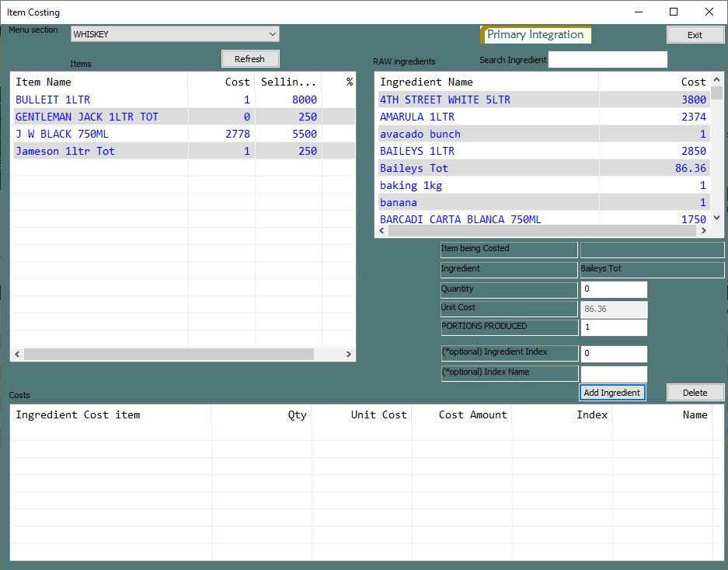Click the Primary Integration label
Image resolution: width=728 pixels, height=570 pixels.
[535, 35]
